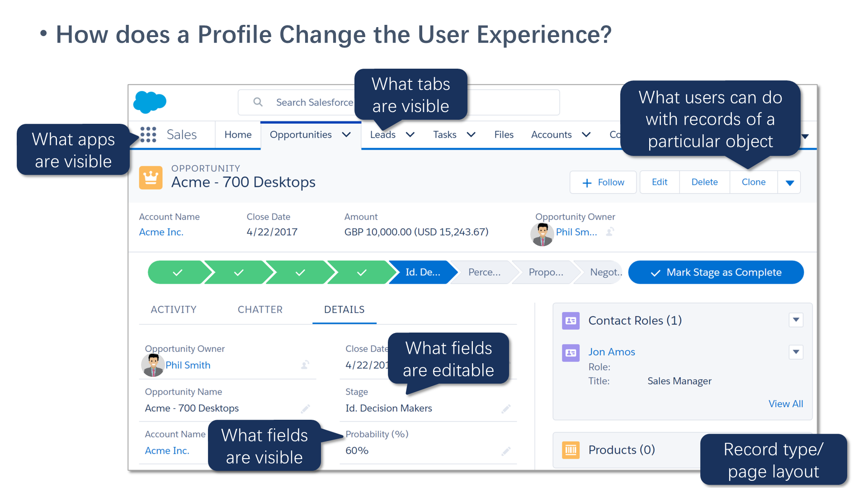Switch to the ACTIVITY tab
This screenshot has width=868, height=488.
174,310
